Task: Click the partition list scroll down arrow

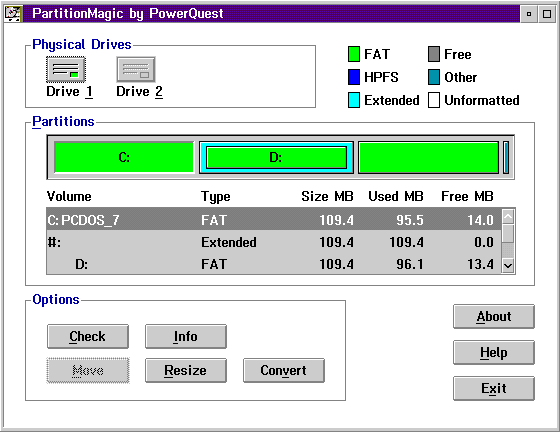Action: 508,266
